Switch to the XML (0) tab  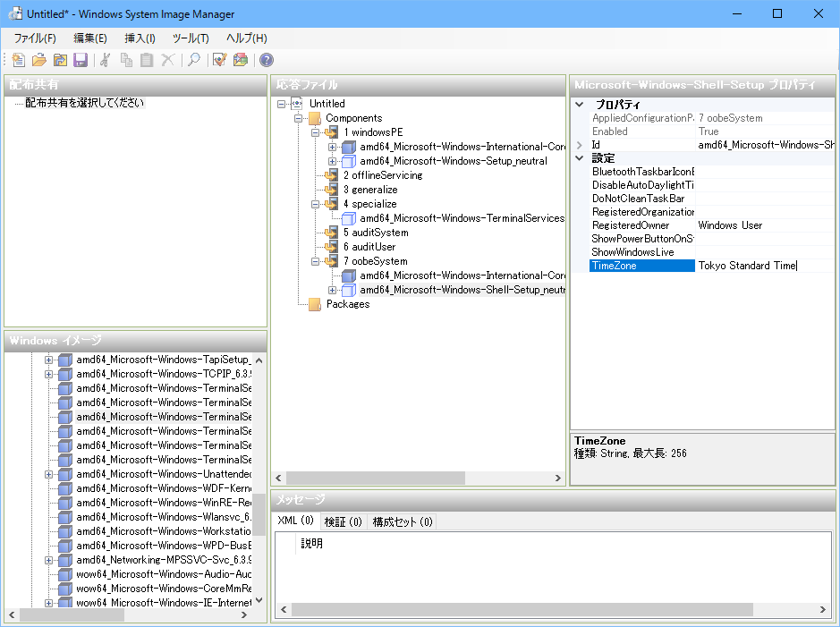click(x=296, y=521)
